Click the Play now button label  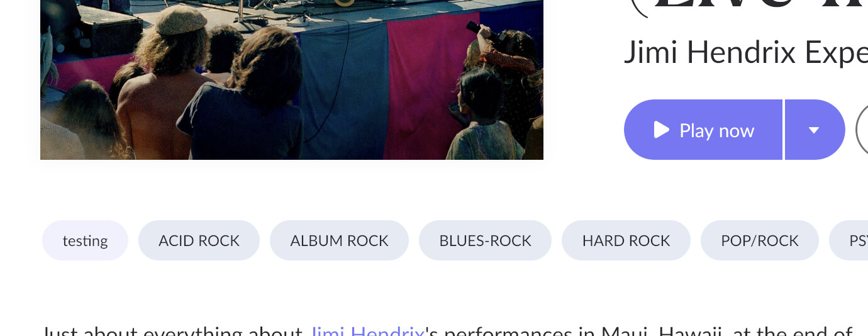tap(716, 130)
